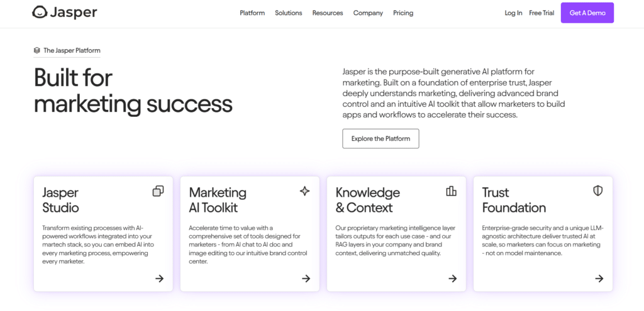Click the purple Get A Demo button
Screen dimensions: 644x311
(587, 13)
